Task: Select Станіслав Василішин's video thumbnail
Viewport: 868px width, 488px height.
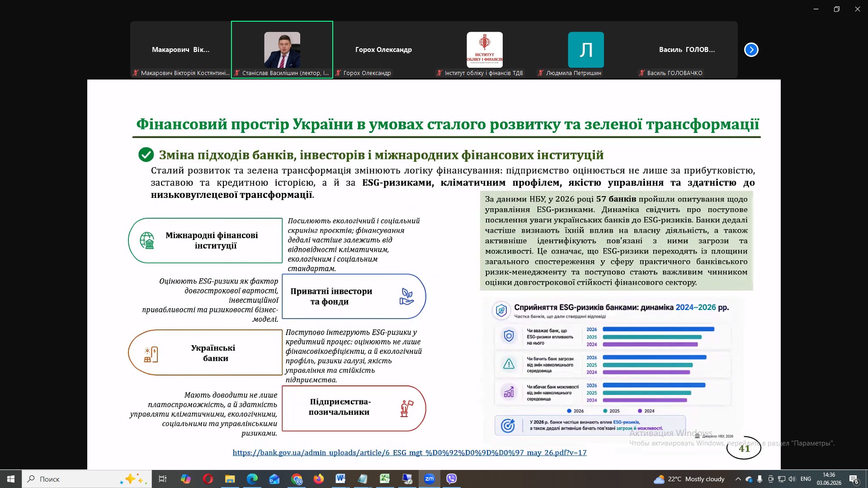Action: pyautogui.click(x=282, y=50)
